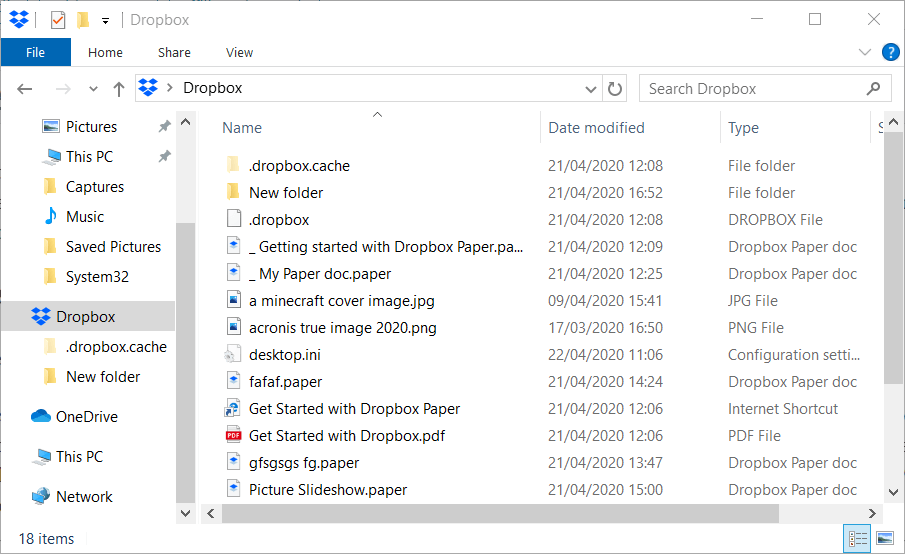Click the horizontal scrollbar left arrow

(211, 513)
